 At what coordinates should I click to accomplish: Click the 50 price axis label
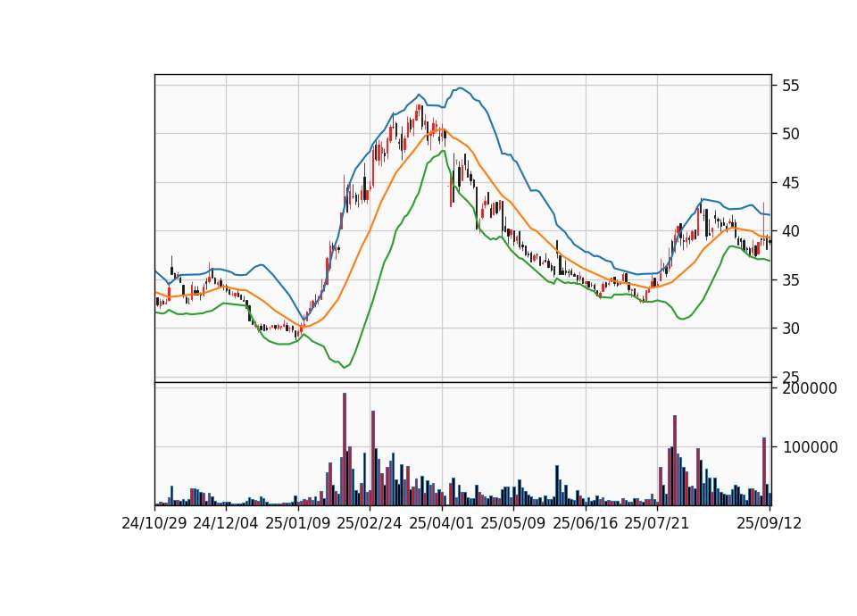click(x=791, y=134)
